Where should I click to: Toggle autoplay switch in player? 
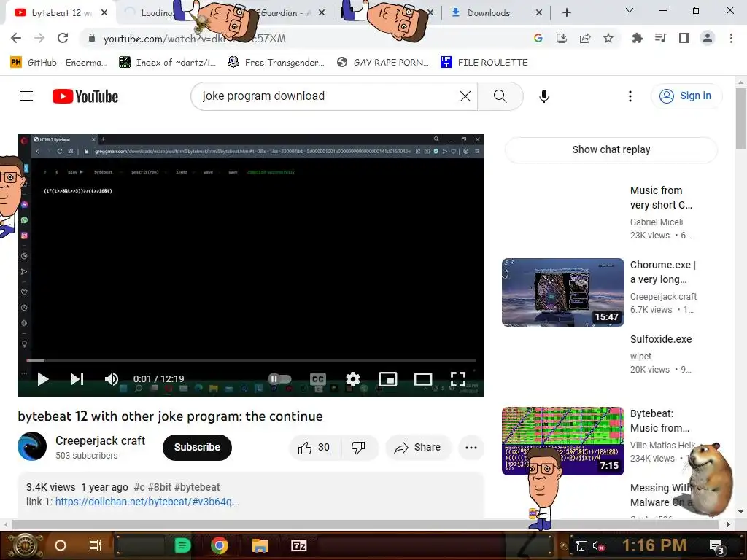(x=279, y=379)
